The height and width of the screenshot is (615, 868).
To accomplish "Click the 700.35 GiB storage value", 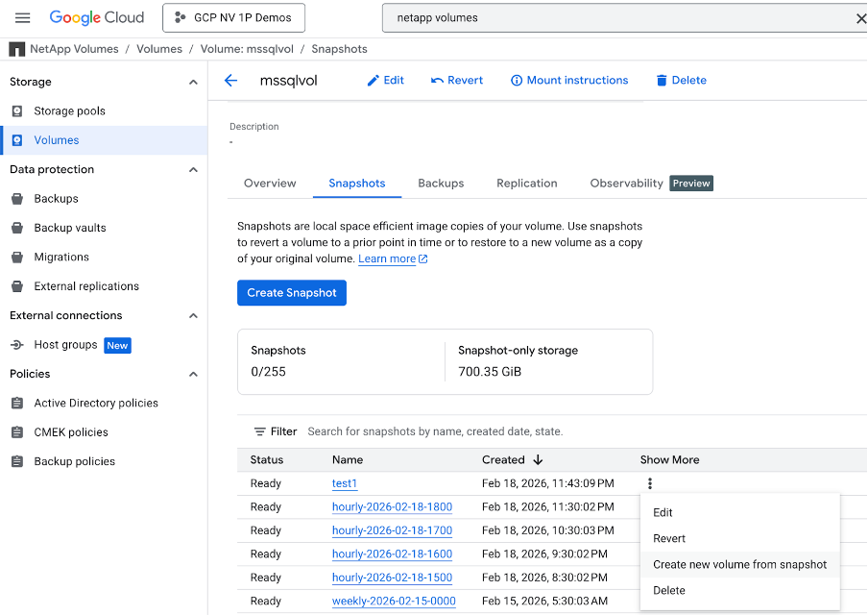I will 490,372.
